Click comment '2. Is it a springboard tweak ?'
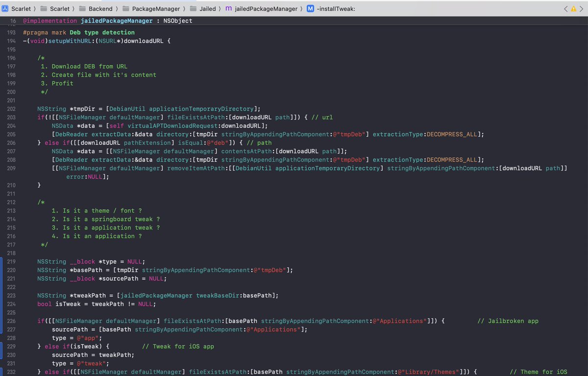588x376 pixels. click(x=105, y=219)
